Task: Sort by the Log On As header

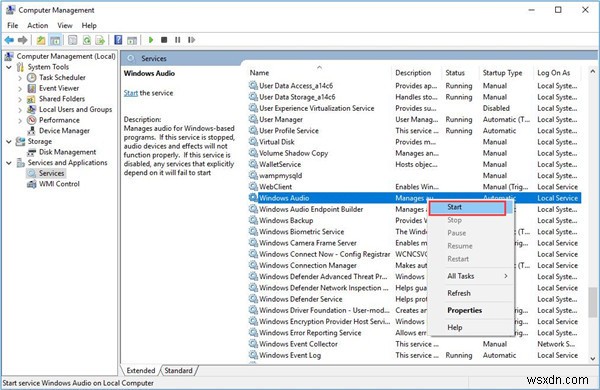Action: (558, 73)
